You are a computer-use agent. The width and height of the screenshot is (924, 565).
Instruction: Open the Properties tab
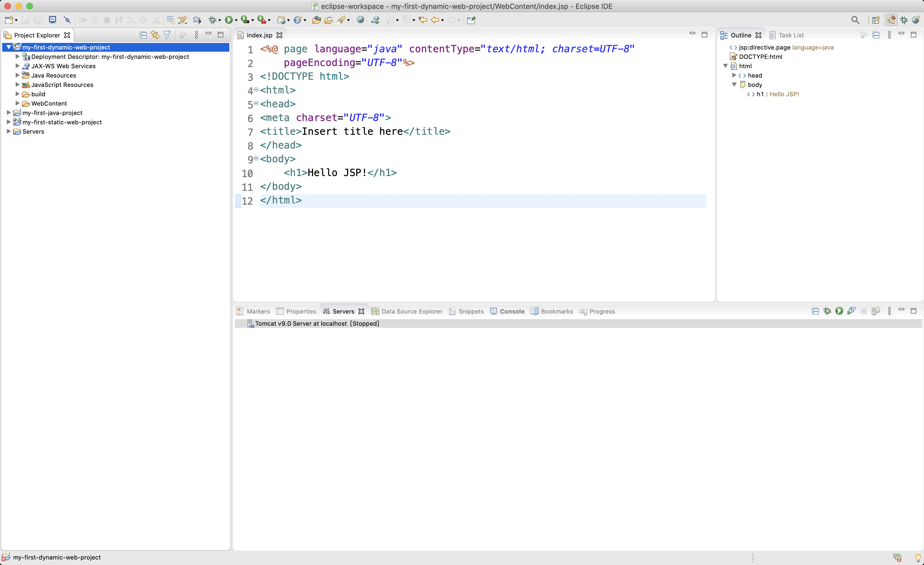point(296,311)
